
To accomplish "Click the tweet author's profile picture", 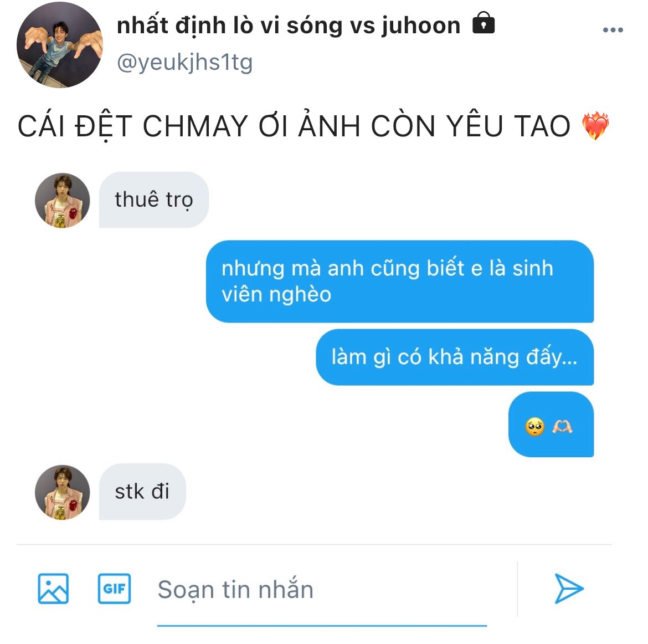I will click(59, 45).
